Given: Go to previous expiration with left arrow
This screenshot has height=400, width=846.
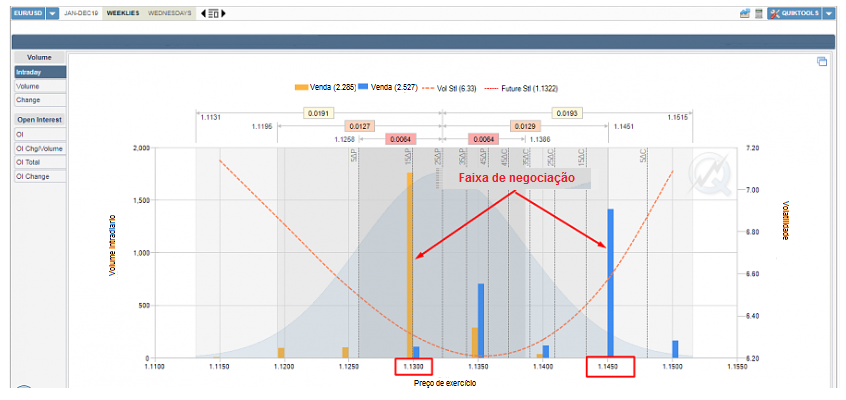Looking at the screenshot, I should coord(204,13).
